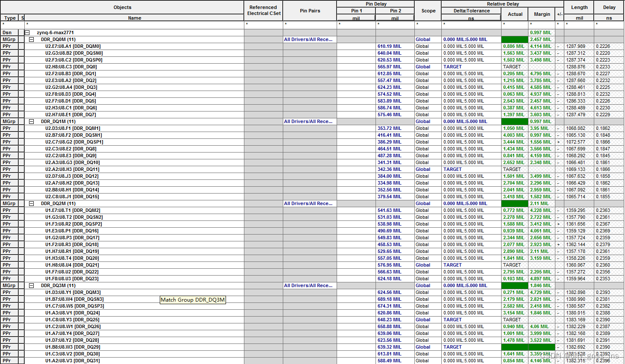Image resolution: width=625 pixels, height=364 pixels.
Task: Click Scope cell of DDR_DQ0M group
Action: tap(428, 39)
